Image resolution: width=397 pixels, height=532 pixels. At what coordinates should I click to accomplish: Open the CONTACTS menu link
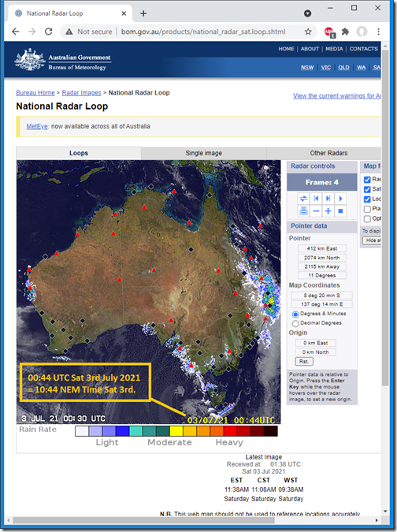tap(363, 49)
